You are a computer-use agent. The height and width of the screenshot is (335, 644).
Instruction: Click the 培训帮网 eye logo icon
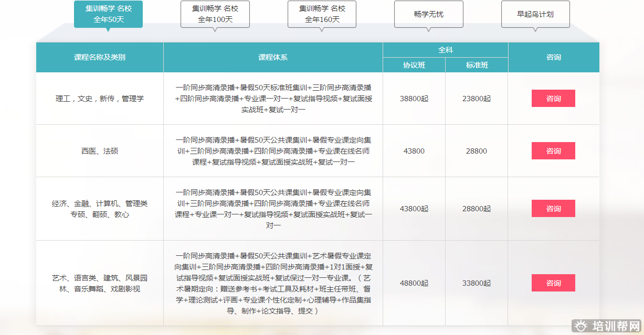pyautogui.click(x=580, y=326)
